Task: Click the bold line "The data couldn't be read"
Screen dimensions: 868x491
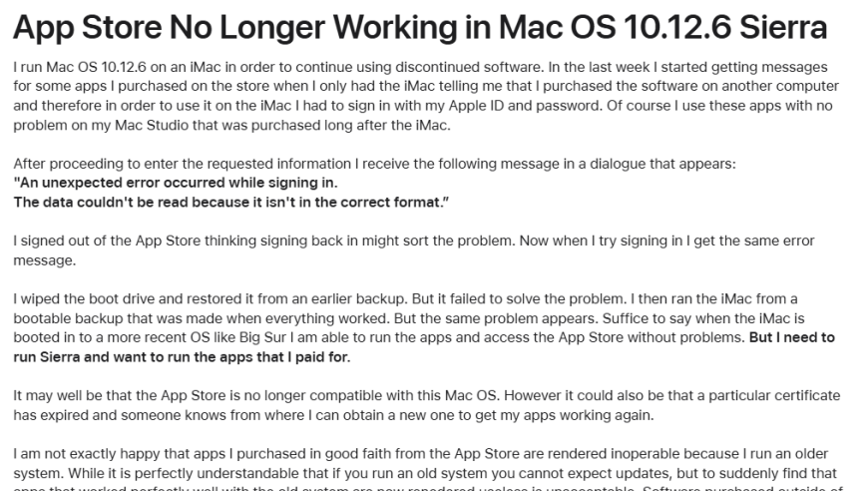Action: tap(230, 202)
